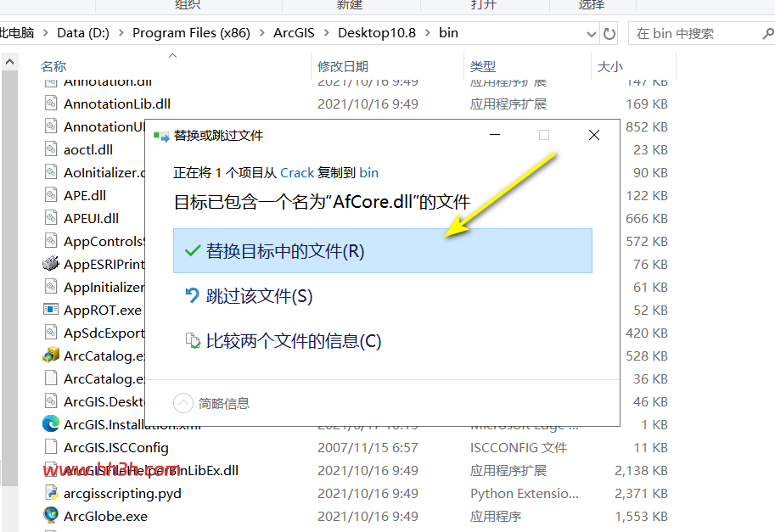Click the 169 KB size cell
Image resolution: width=775 pixels, height=532 pixels.
647,104
